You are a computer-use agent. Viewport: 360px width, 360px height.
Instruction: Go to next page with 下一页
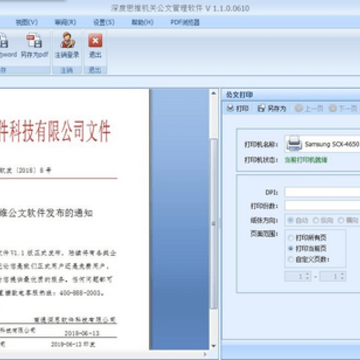point(343,109)
